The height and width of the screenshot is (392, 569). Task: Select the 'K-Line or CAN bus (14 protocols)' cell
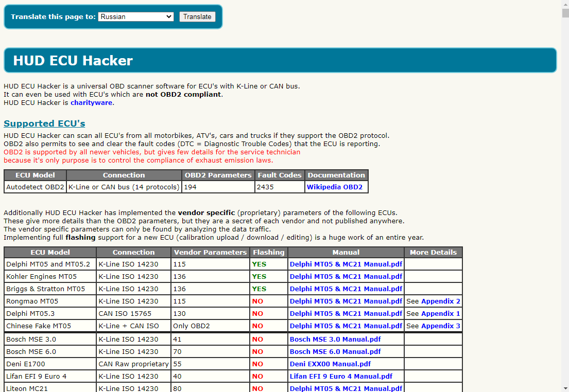pos(124,187)
